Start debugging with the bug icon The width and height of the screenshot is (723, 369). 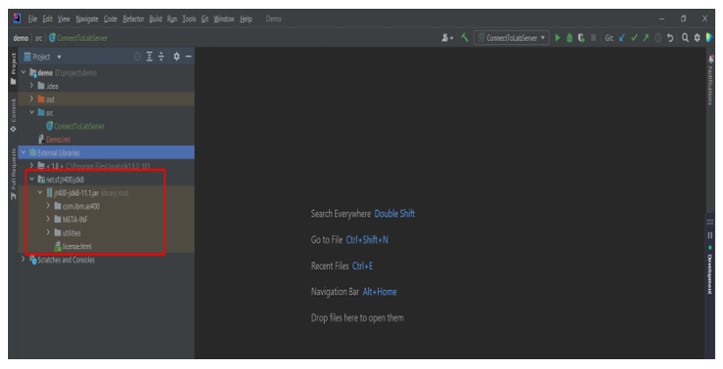point(569,38)
